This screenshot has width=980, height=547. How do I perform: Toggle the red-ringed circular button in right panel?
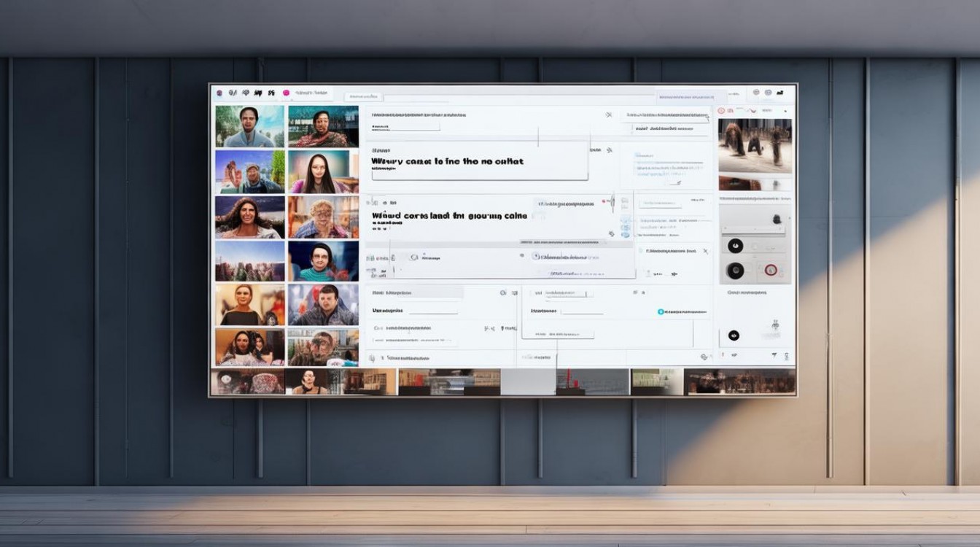pos(769,271)
